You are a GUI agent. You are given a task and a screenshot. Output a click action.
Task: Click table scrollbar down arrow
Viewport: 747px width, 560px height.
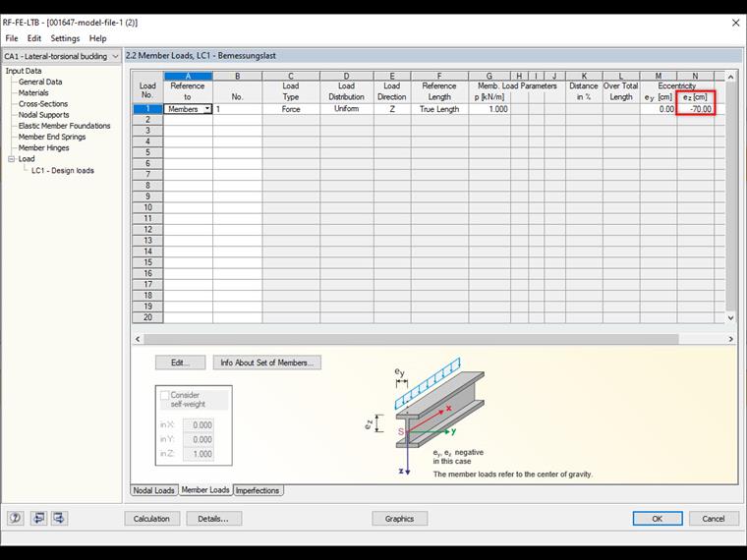(731, 318)
